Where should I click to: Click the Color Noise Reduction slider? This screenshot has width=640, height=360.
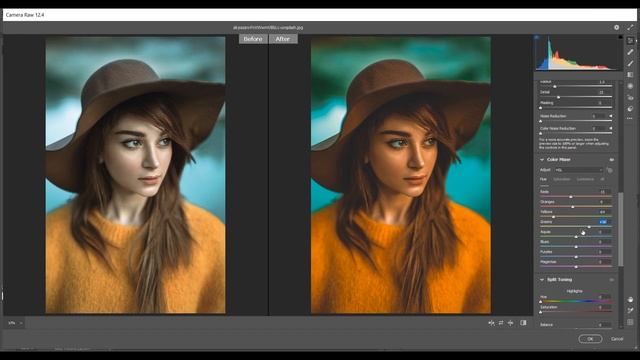(576, 133)
